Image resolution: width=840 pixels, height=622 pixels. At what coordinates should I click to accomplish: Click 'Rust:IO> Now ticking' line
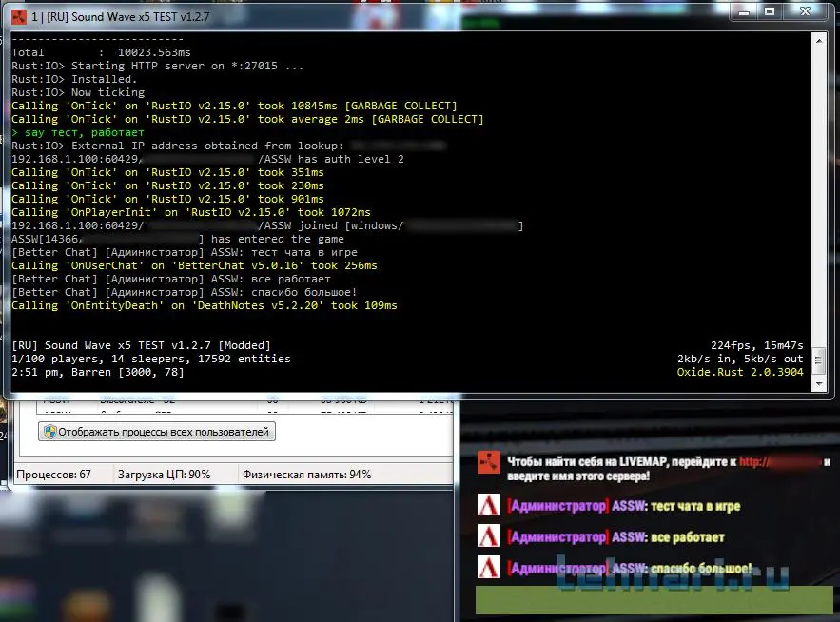click(x=78, y=92)
